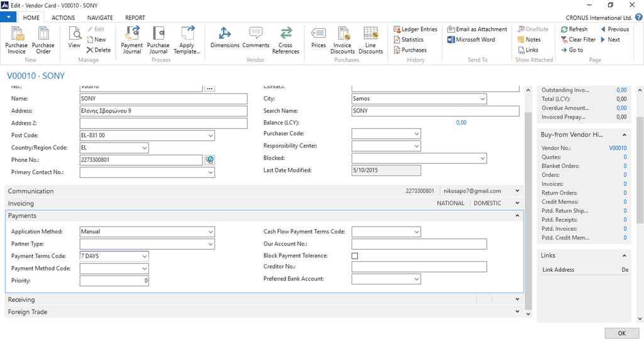Click in the Name field
This screenshot has width=644, height=341.
pyautogui.click(x=164, y=99)
